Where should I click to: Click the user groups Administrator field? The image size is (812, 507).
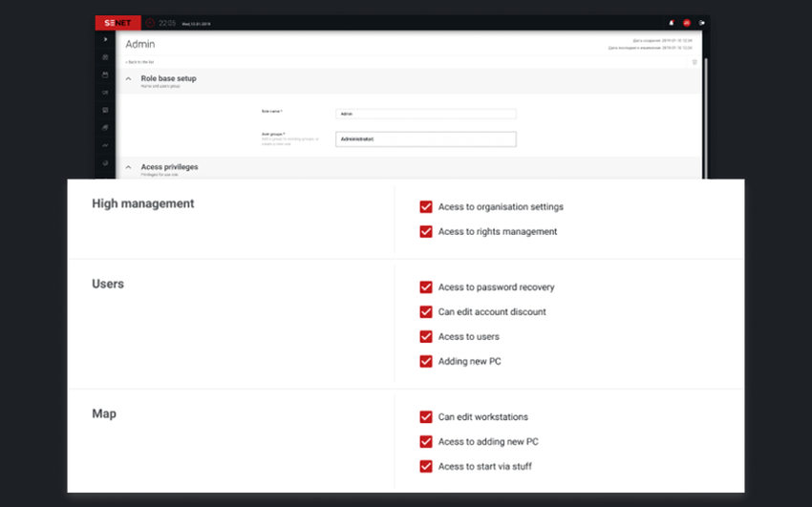click(x=426, y=139)
